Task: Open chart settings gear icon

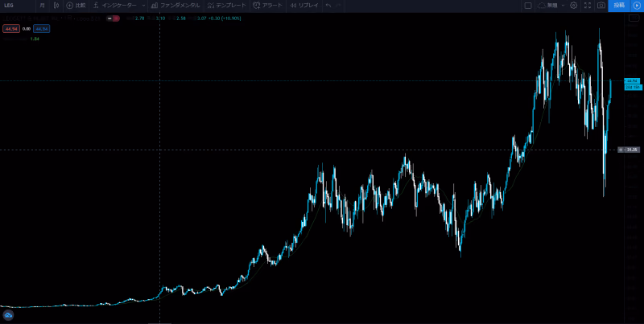Action: [573, 5]
